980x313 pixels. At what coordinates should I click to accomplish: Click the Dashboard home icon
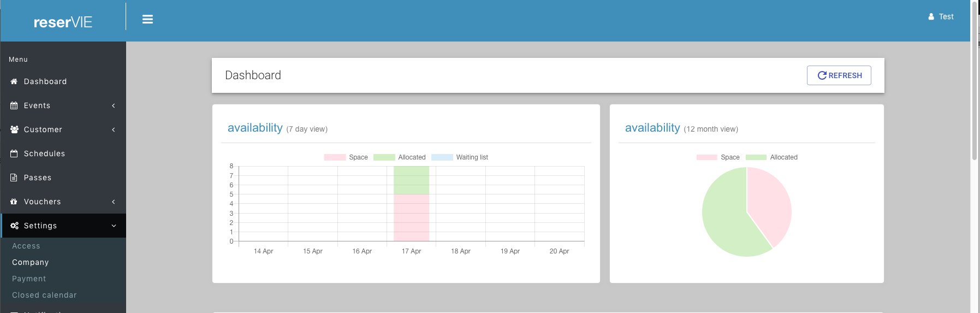[x=14, y=81]
